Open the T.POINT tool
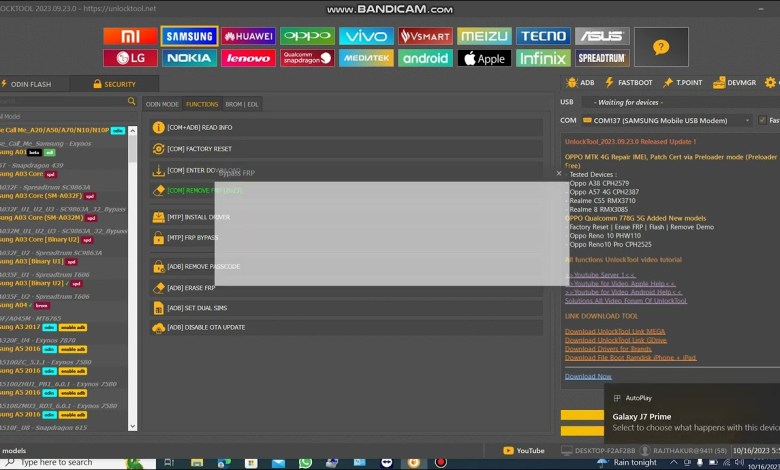The height and width of the screenshot is (470, 780). tap(682, 83)
